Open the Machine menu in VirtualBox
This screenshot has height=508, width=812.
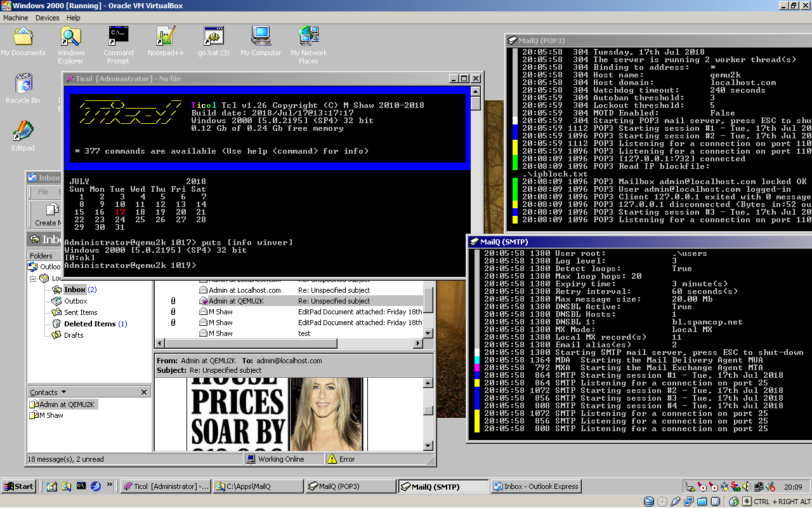(x=16, y=18)
